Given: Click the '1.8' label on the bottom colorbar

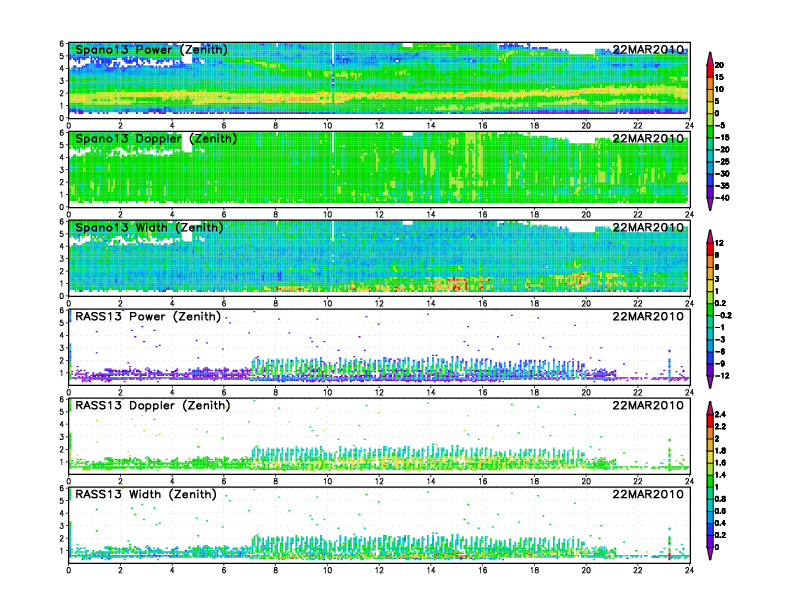Looking at the screenshot, I should coord(721,451).
